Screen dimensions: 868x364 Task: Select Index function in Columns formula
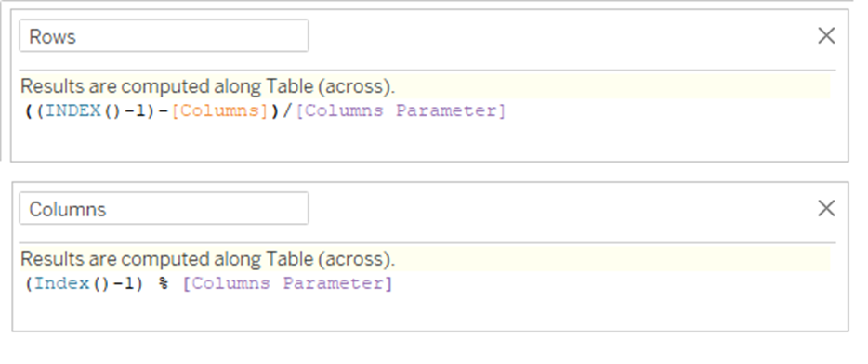[62, 284]
